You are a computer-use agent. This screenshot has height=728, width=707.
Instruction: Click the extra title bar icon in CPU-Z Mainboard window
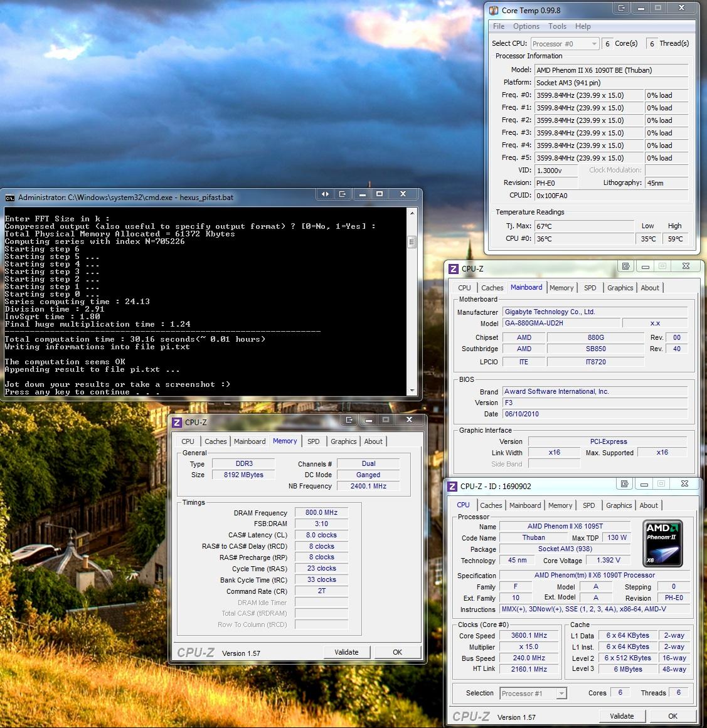point(625,266)
